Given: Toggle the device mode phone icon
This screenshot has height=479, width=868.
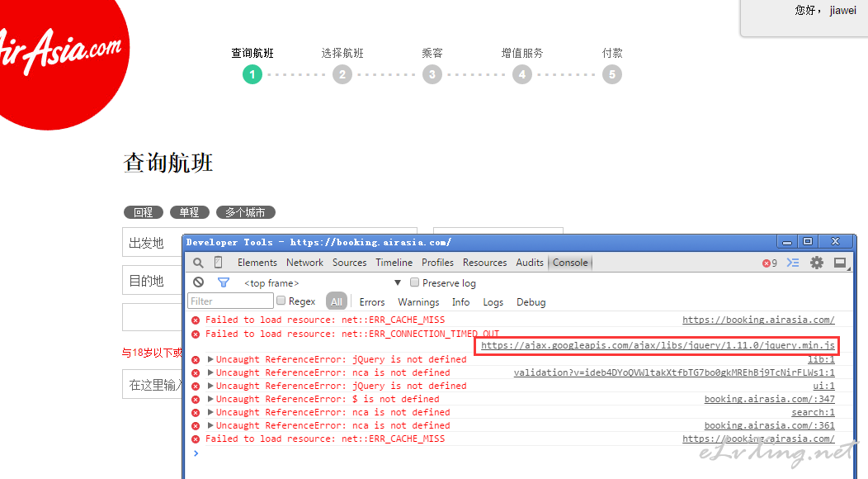Looking at the screenshot, I should tap(219, 263).
